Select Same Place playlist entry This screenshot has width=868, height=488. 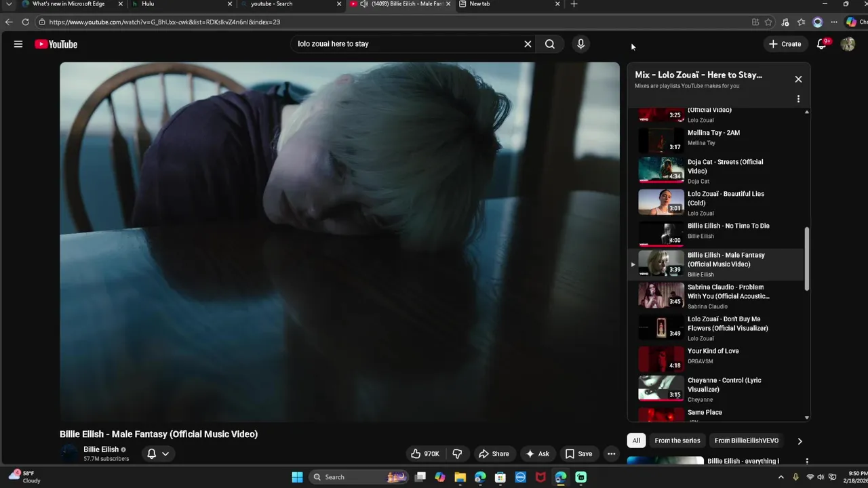click(715, 414)
